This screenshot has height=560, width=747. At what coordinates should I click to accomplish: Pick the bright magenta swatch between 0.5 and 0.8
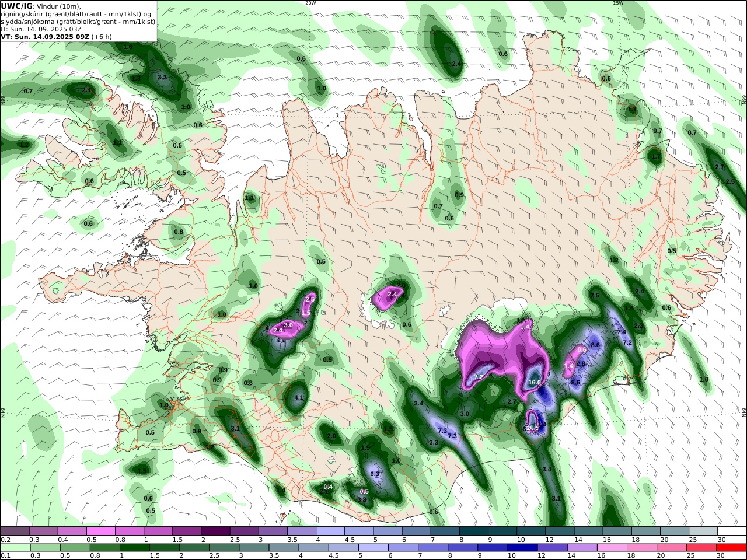point(101,531)
